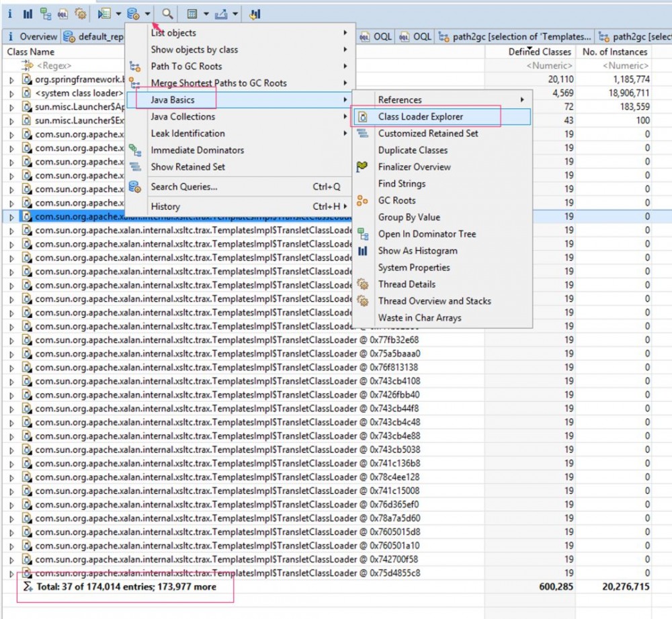Open the reports dropdown arrow beside Run Expert icon
Screen dimensions: 672x619
click(118, 13)
